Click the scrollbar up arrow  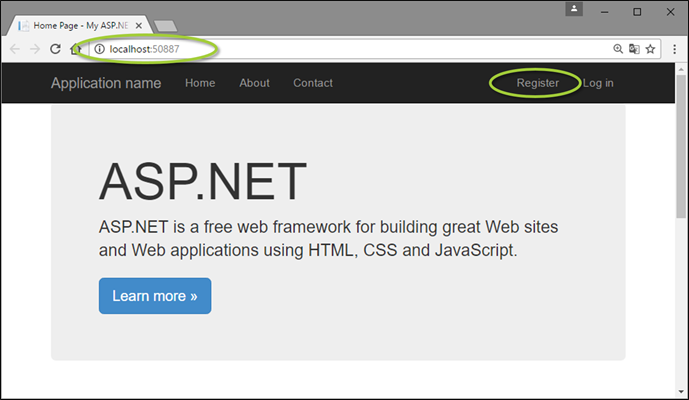(681, 69)
